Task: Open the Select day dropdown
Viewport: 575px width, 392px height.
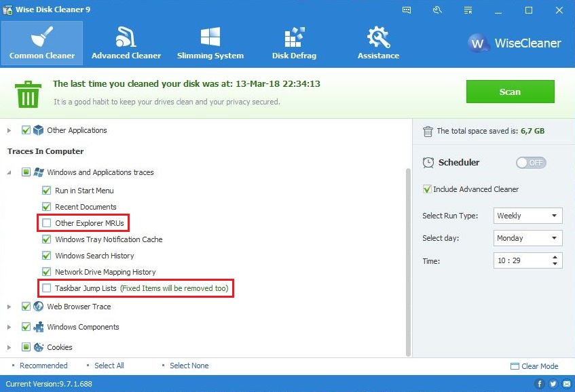Action: (x=528, y=238)
